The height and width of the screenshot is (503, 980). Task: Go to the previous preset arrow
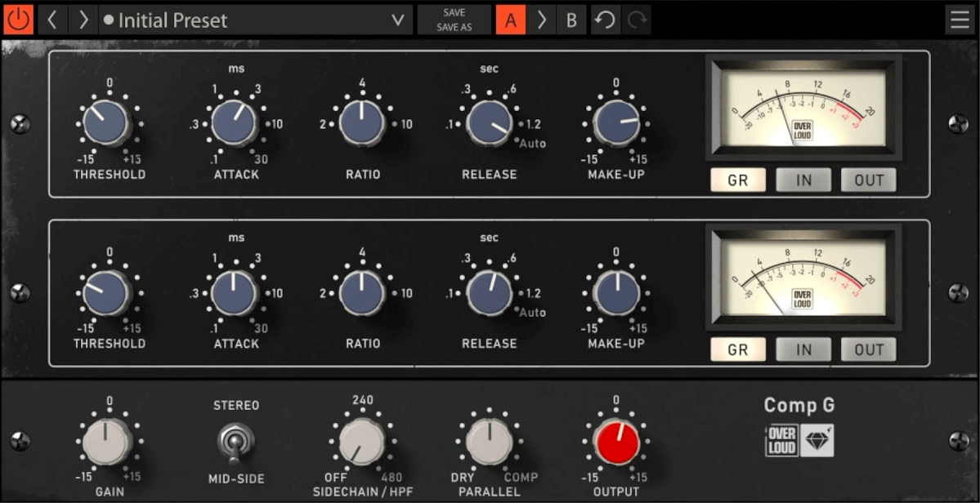point(51,20)
